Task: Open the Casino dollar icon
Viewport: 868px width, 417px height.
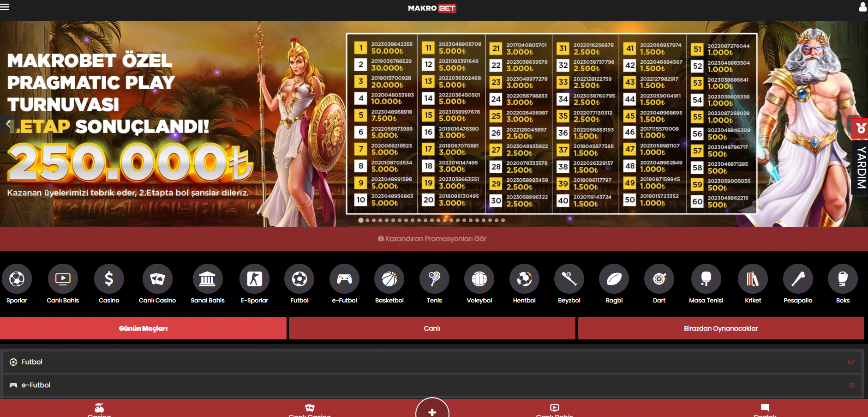Action: click(x=109, y=279)
